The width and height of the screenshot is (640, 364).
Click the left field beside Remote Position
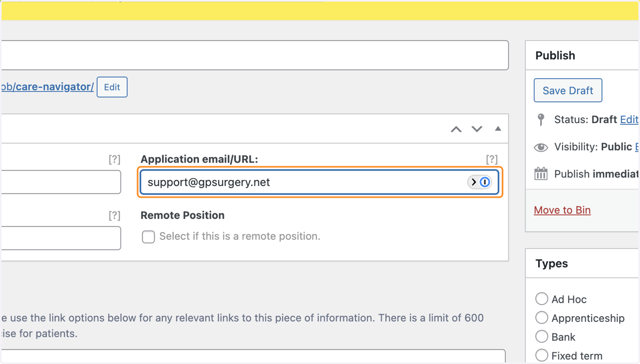pyautogui.click(x=61, y=238)
